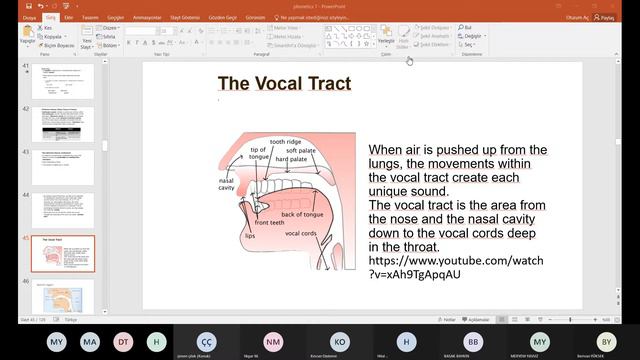Image resolution: width=640 pixels, height=360 pixels.
Task: Select the star shape in shapes gallery
Action: (x=366, y=43)
